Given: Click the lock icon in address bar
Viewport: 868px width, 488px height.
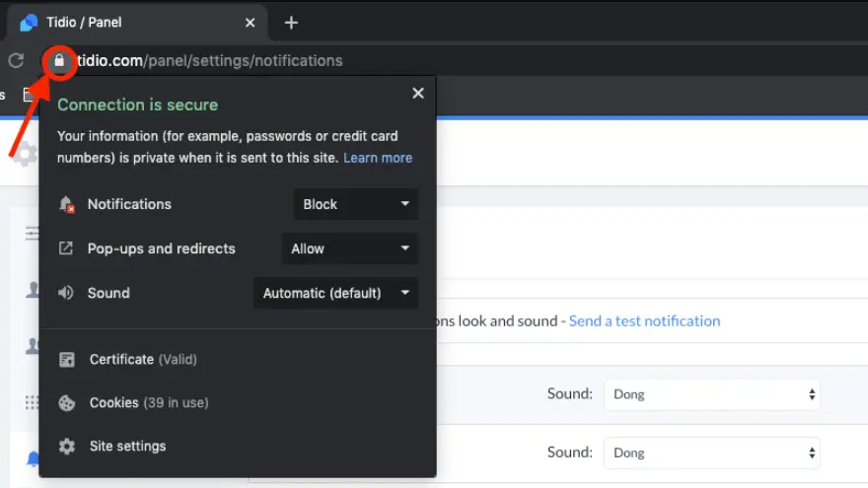Looking at the screenshot, I should (x=59, y=60).
